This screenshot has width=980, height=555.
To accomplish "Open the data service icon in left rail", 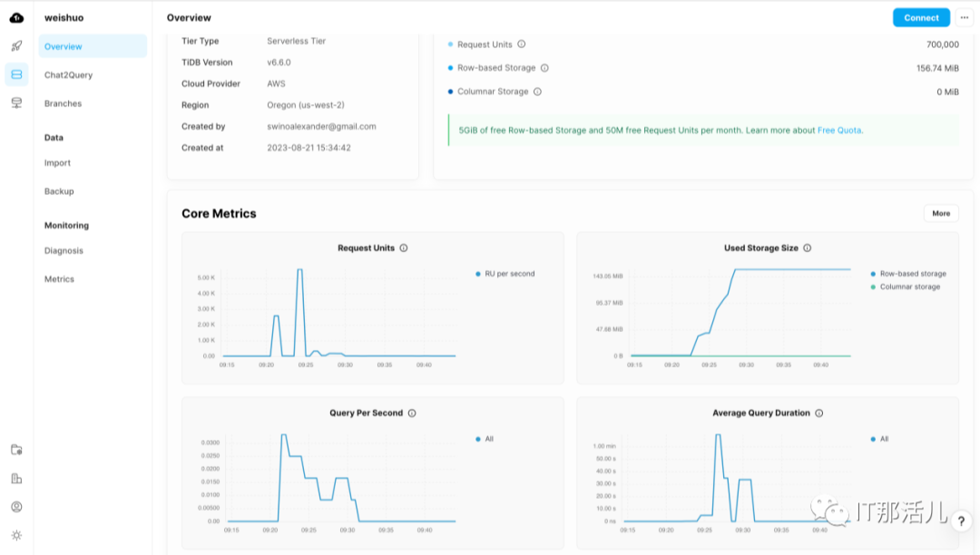I will point(16,102).
